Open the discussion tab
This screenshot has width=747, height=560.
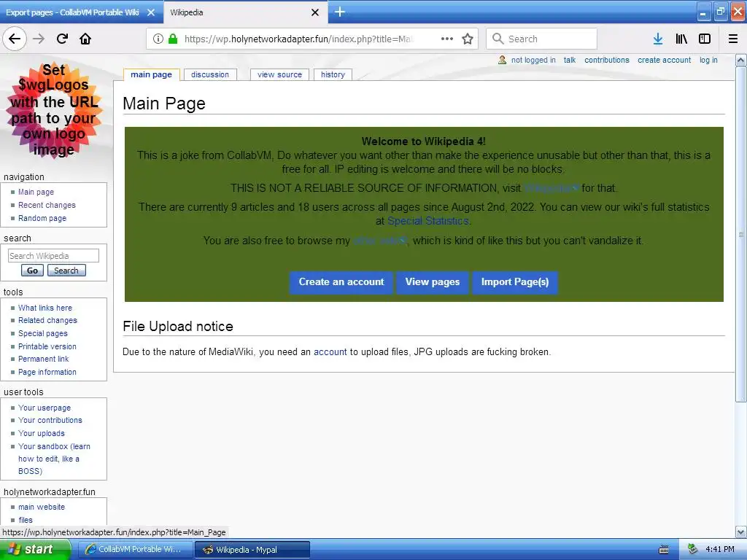209,74
